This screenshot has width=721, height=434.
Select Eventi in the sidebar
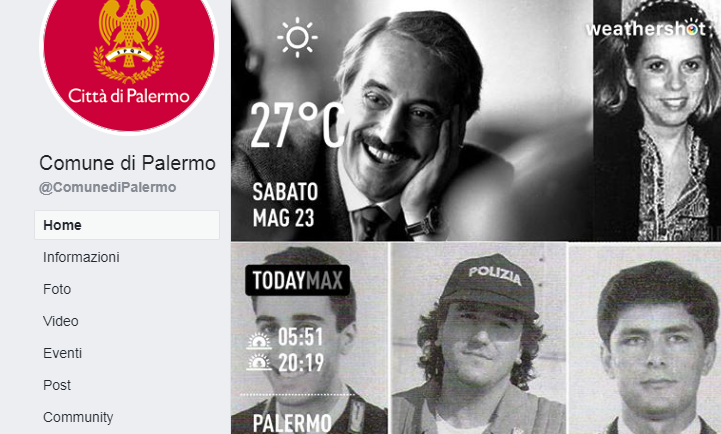point(63,353)
